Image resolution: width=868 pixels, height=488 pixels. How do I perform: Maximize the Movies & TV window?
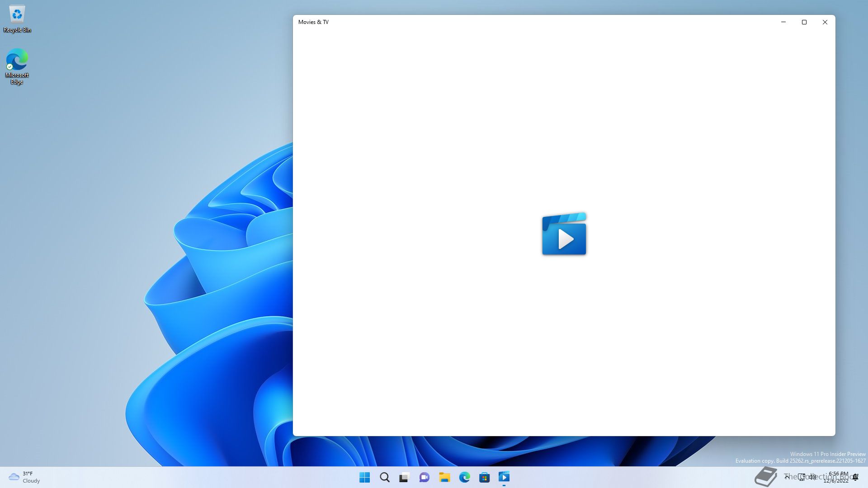pos(804,22)
